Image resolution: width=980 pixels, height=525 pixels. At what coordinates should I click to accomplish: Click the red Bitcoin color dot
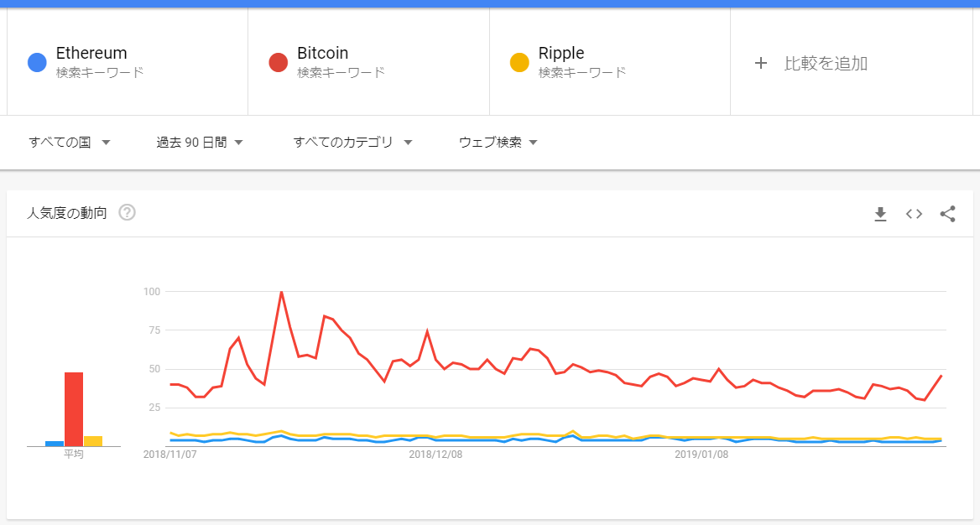[278, 63]
